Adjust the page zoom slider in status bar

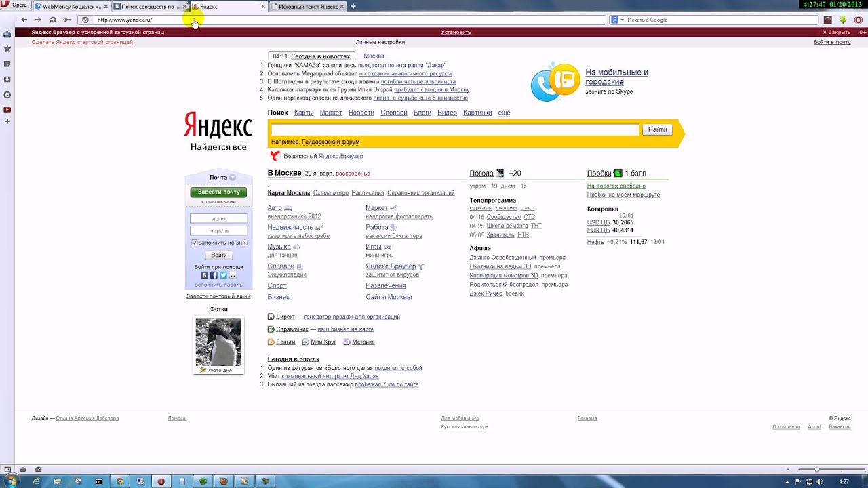pos(817,469)
